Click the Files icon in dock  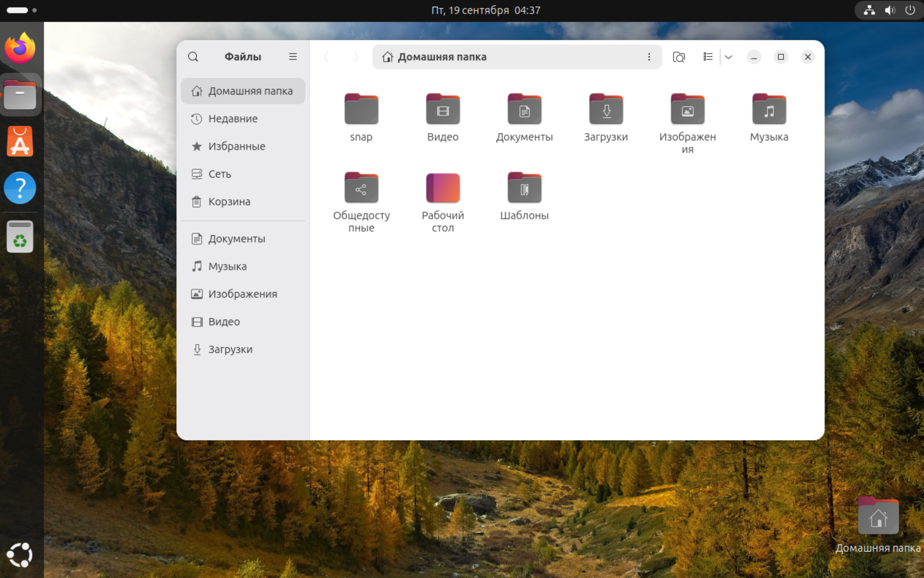pyautogui.click(x=20, y=95)
